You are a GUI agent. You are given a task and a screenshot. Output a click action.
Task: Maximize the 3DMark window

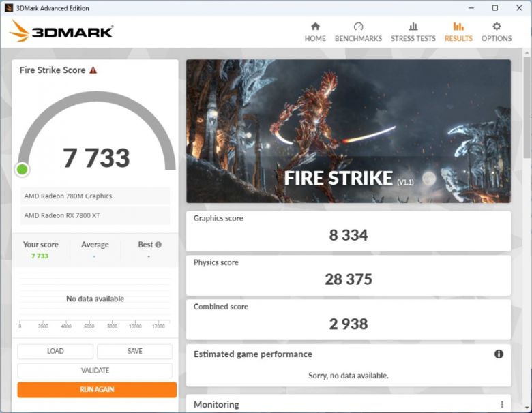(494, 8)
